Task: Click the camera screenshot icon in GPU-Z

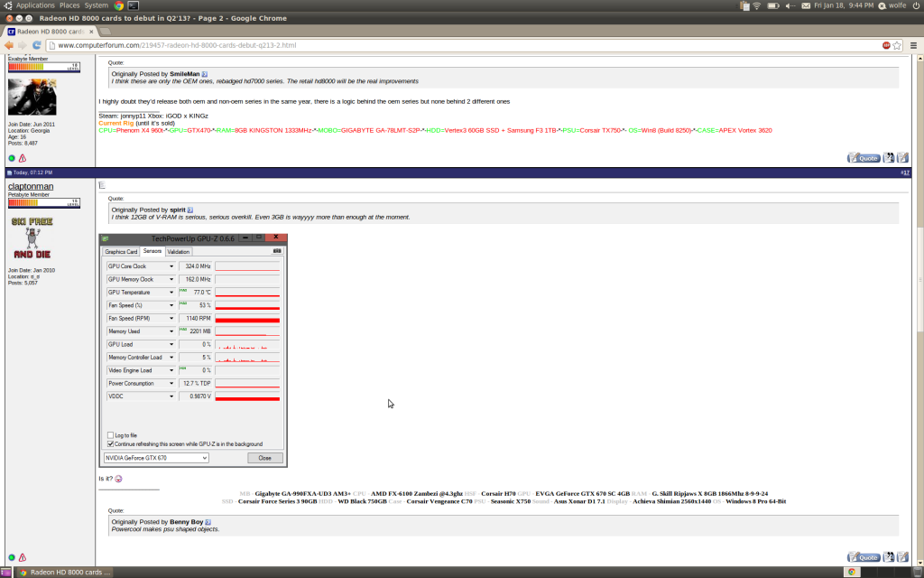Action: click(x=276, y=249)
